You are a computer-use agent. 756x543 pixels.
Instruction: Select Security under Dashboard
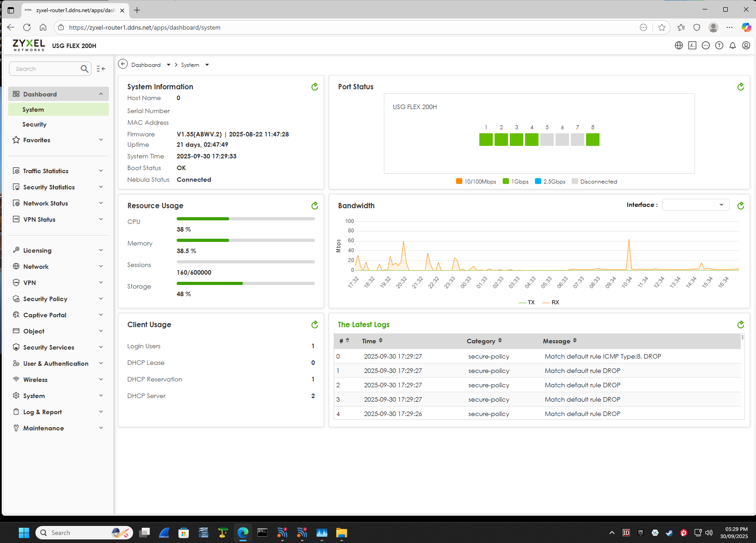coord(35,124)
